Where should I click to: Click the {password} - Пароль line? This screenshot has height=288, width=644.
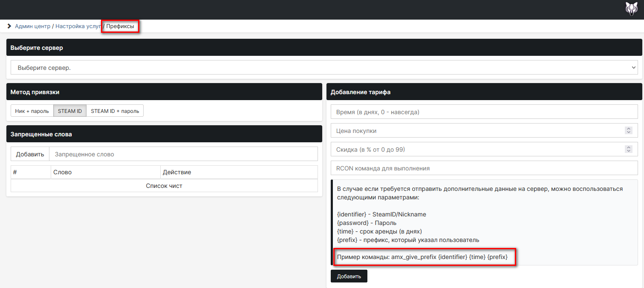coord(367,223)
